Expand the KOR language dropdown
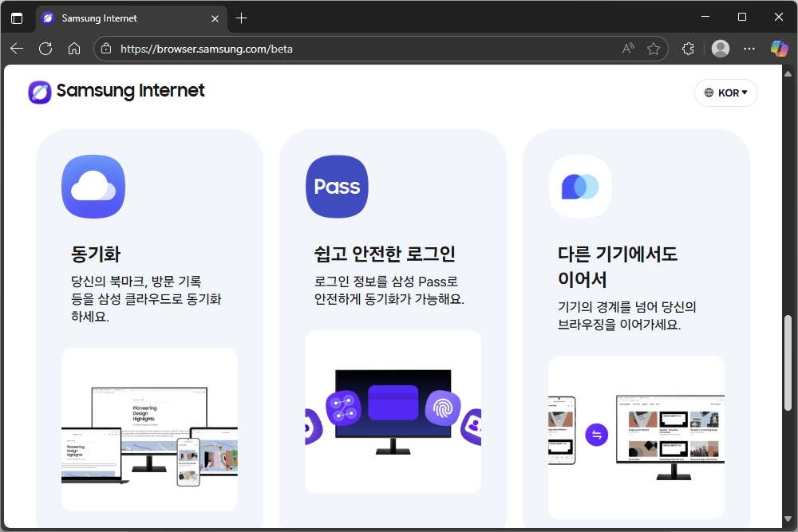The height and width of the screenshot is (532, 798). 725,93
